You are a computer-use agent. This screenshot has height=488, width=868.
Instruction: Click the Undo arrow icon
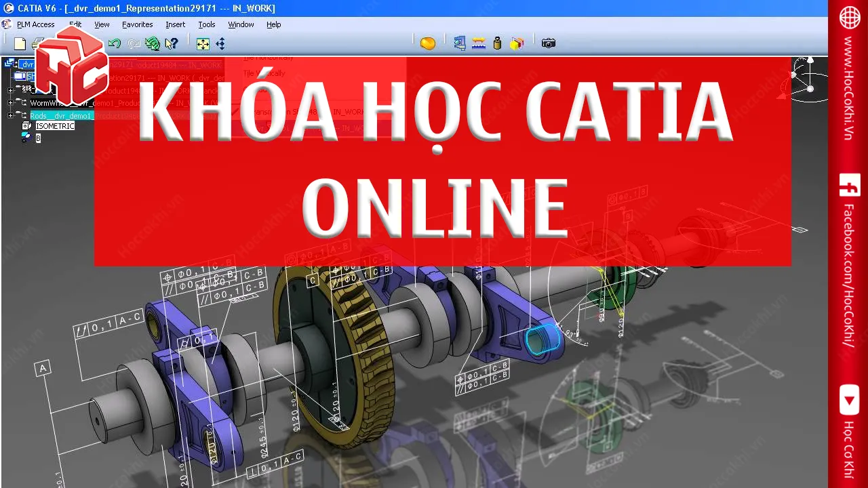115,44
